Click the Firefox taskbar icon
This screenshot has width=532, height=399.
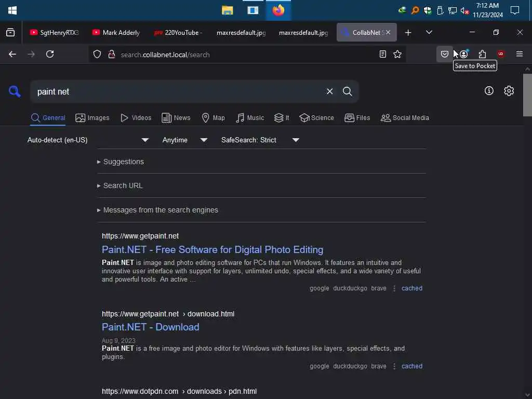278,10
